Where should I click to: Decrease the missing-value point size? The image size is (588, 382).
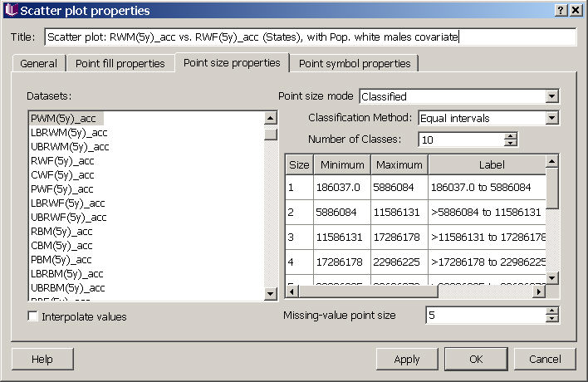point(551,319)
